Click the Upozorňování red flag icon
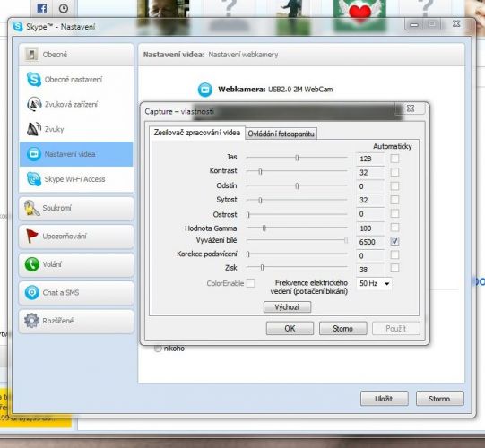Screen dimensions: 485x448 tap(31, 236)
